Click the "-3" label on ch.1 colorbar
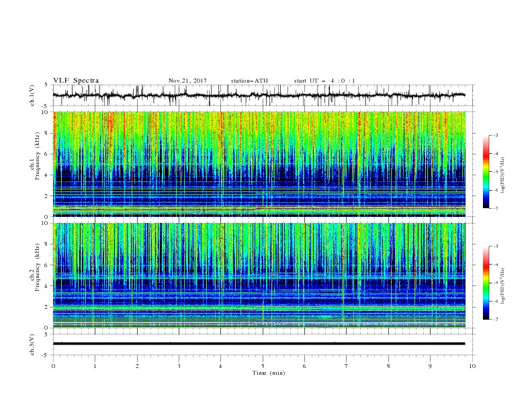Image resolution: width=532 pixels, height=411 pixels. click(x=495, y=135)
